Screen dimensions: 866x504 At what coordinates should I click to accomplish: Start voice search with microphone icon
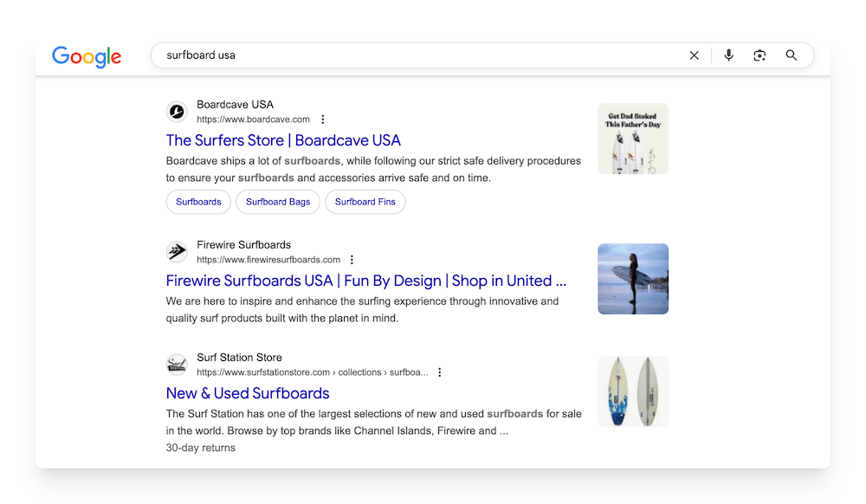(x=728, y=55)
